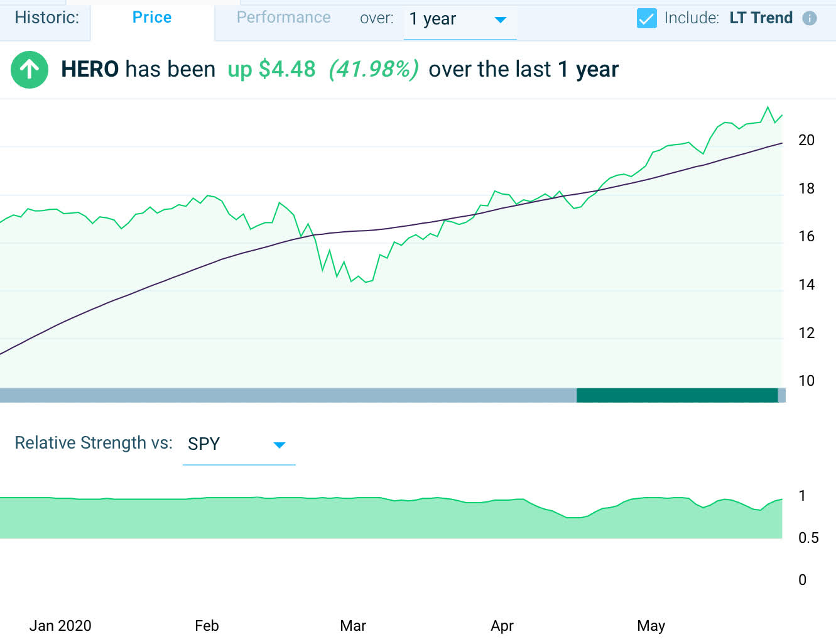
Task: Switch to the Performance tab
Action: click(x=283, y=18)
